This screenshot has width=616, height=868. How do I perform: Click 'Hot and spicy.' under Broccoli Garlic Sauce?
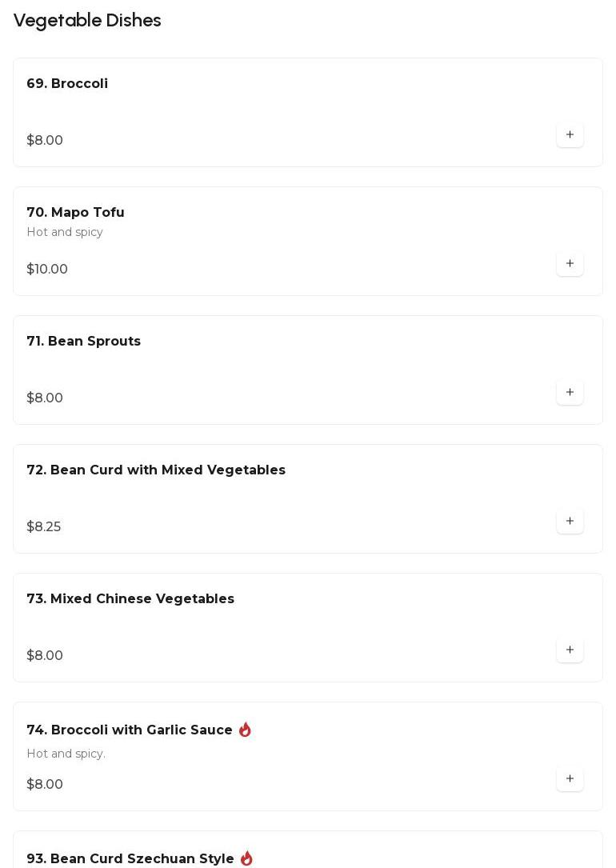[x=66, y=754]
